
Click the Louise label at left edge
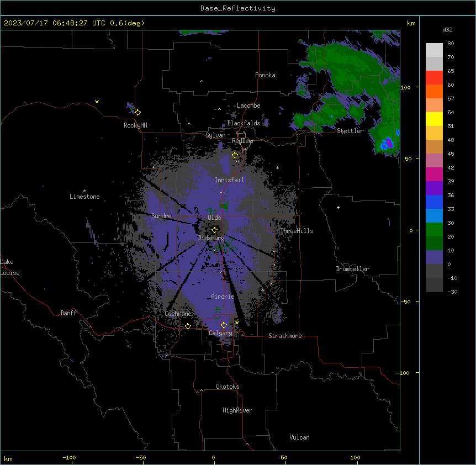(10, 273)
